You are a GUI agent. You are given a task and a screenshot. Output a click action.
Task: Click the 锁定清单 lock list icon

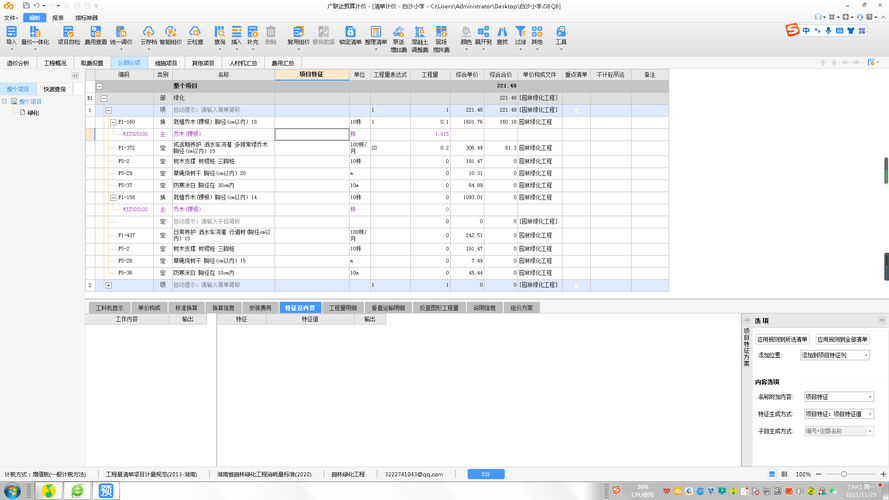(x=350, y=35)
